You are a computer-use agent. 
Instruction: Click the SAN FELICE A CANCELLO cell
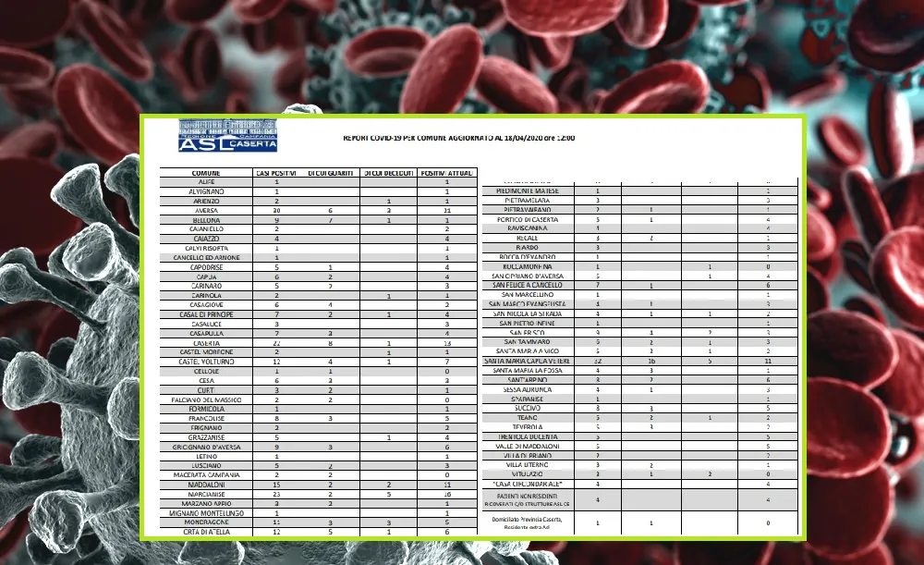(x=528, y=285)
